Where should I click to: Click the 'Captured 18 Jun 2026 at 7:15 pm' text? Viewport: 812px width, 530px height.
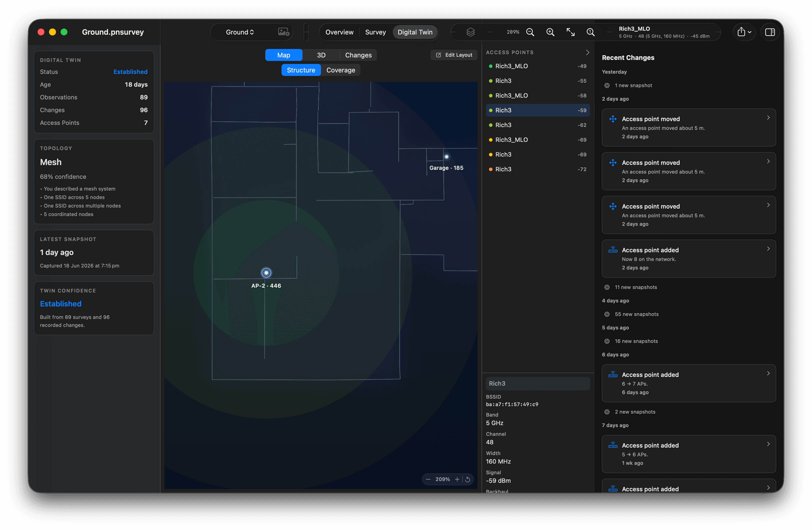79,266
